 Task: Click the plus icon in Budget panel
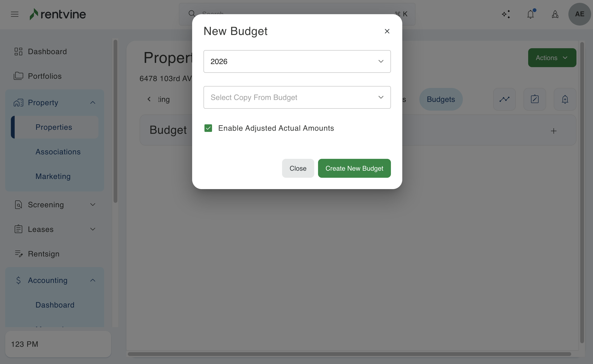coord(553,131)
